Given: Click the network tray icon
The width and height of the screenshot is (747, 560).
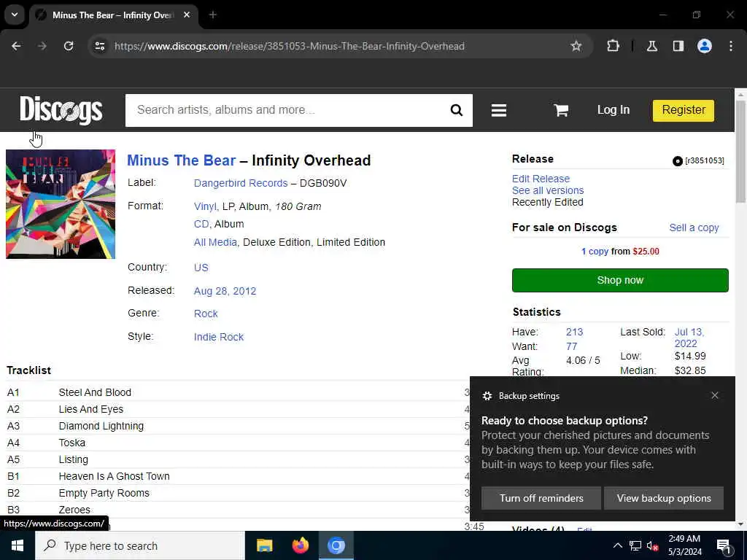Looking at the screenshot, I should pos(635,545).
